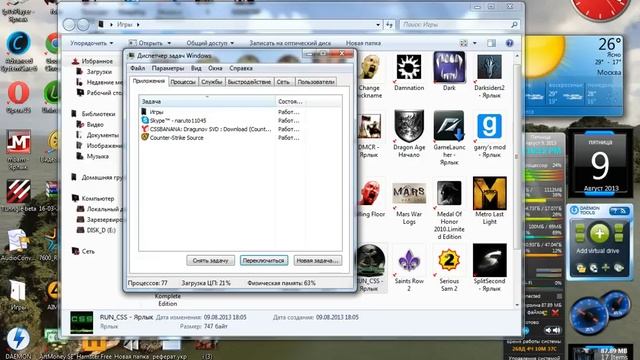Screen dimensions: 640x360
Task: Open the GameLauncher shortcut icon
Action: [449, 127]
